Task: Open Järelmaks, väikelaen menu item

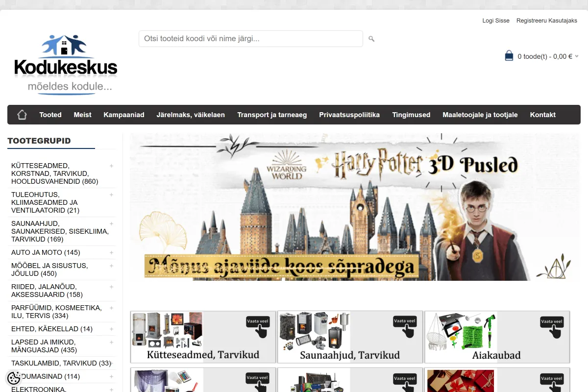Action: coord(191,115)
